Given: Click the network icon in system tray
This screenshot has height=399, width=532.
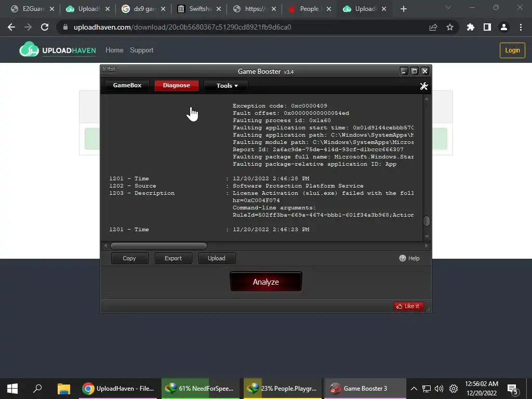Looking at the screenshot, I should click(426, 389).
